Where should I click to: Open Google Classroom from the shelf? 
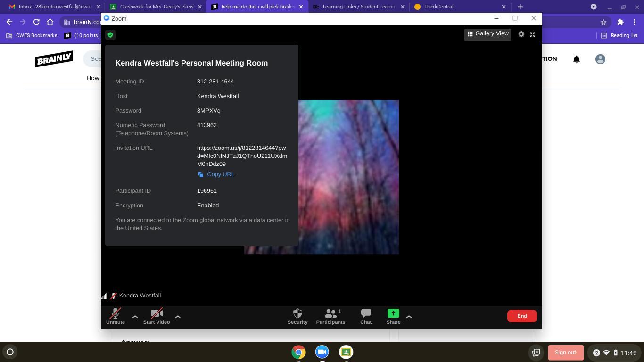[x=346, y=352]
